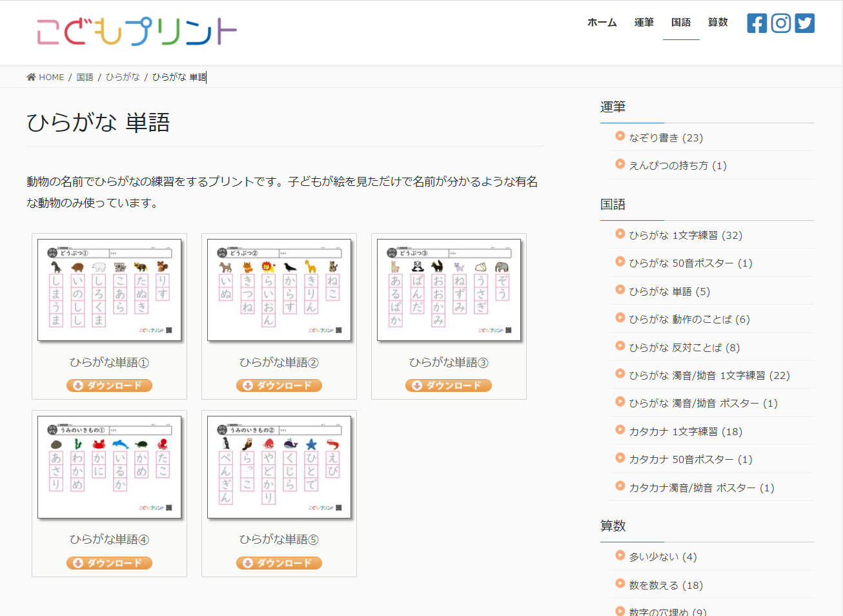The height and width of the screenshot is (616, 843).
Task: Open the どうぶつ① worksheet thumbnail
Action: [109, 290]
